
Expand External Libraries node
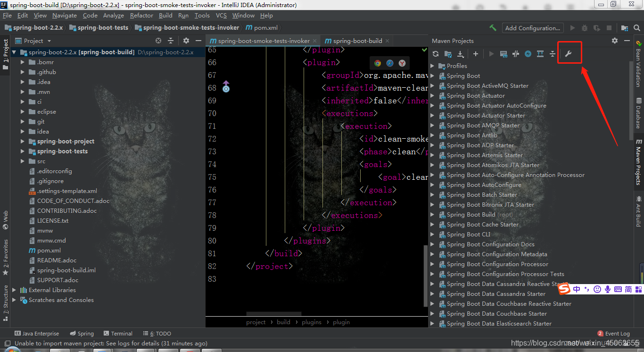click(14, 290)
